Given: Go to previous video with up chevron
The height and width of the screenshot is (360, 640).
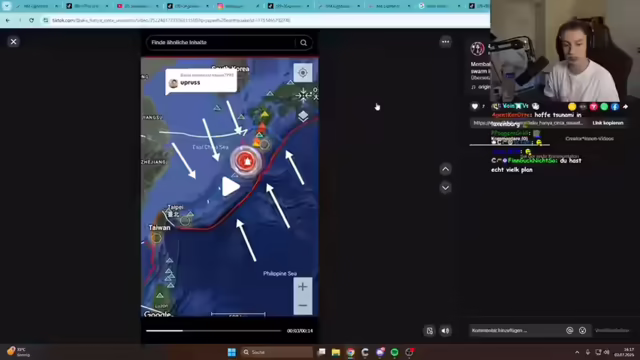Looking at the screenshot, I should point(445,169).
